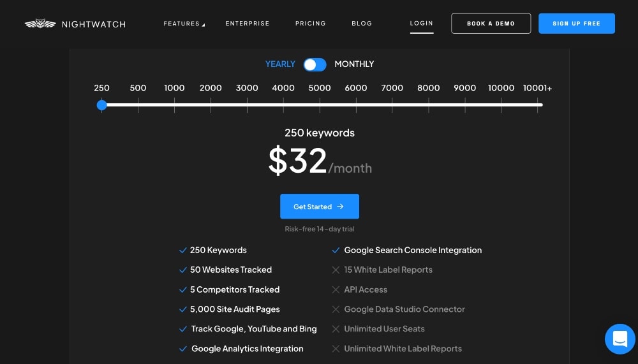Go to the Pricing menu item
Viewport: 638px width, 364px height.
click(310, 24)
